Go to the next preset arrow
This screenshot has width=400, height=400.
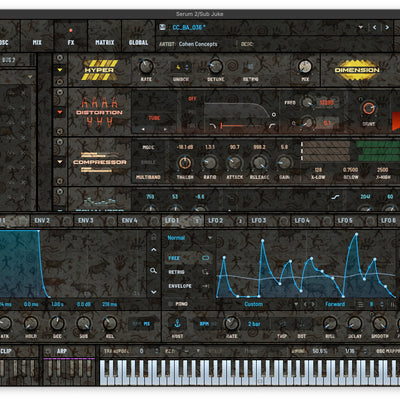coord(387,27)
